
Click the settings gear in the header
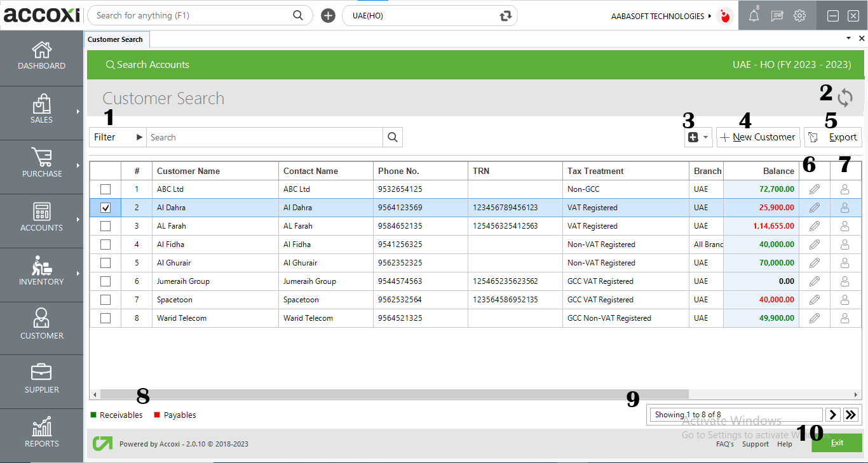[799, 15]
